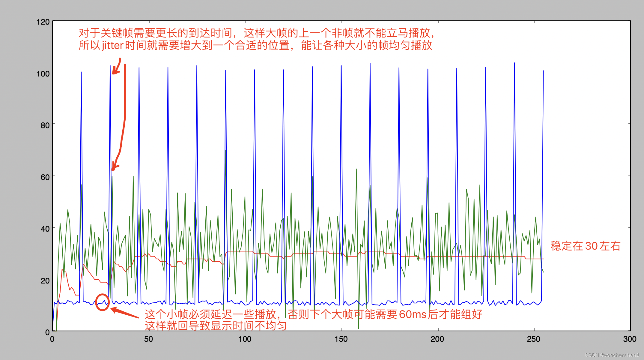Click the annotation line starting with '所以 jitter'

(x=255, y=45)
